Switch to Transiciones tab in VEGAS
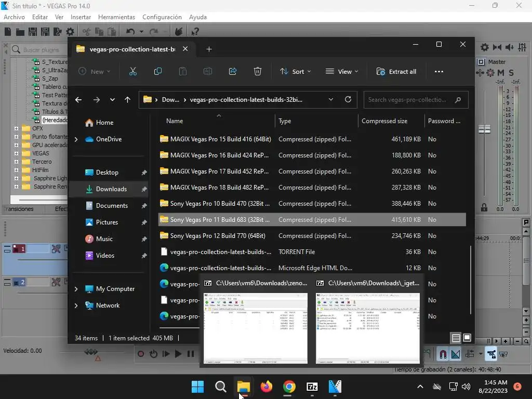 (19, 209)
